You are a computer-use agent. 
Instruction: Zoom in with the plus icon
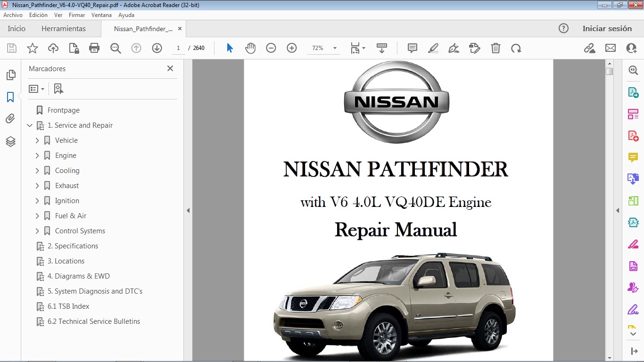(x=292, y=48)
